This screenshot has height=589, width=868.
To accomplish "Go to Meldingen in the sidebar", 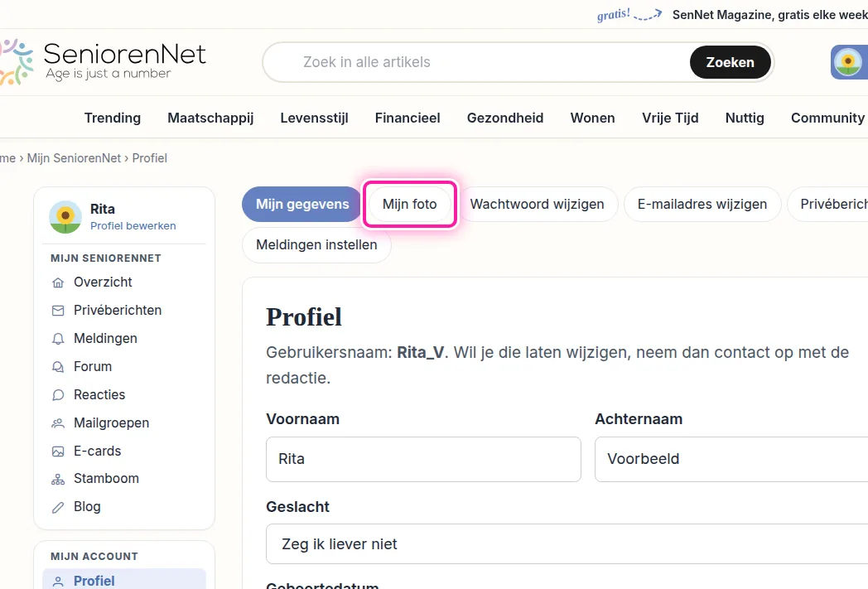I will click(105, 339).
